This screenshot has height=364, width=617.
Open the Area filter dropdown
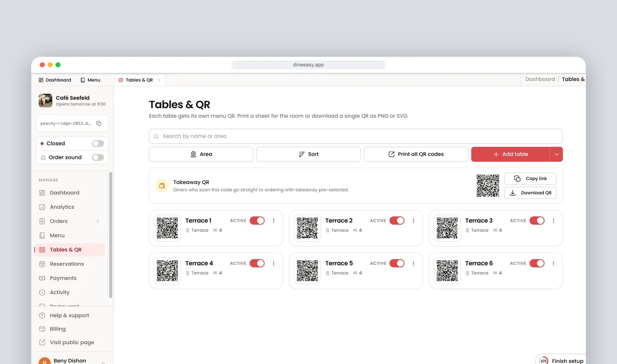coord(201,154)
